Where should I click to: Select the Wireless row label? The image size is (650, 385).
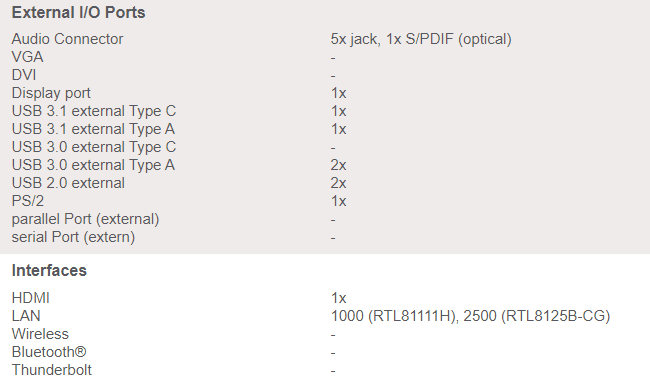[40, 334]
